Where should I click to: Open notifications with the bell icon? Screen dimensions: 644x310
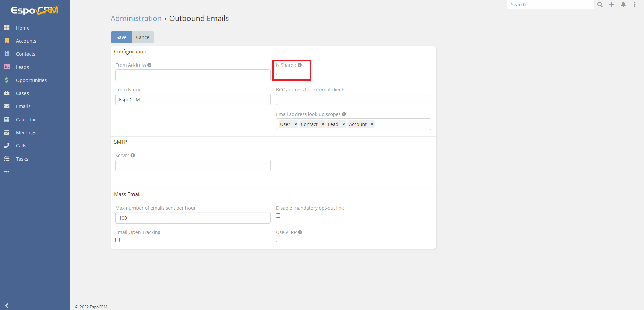tap(623, 4)
